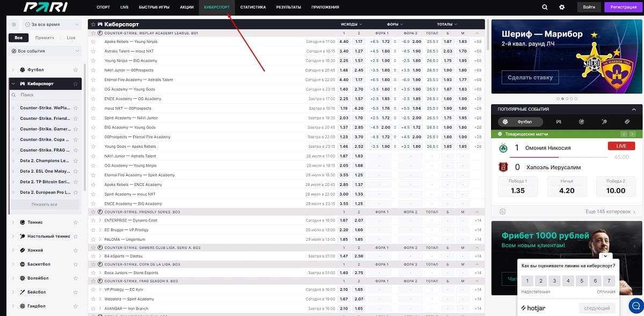This screenshot has height=316, width=644.
Task: Open the filter settings icon above time filter
Action: (x=14, y=25)
